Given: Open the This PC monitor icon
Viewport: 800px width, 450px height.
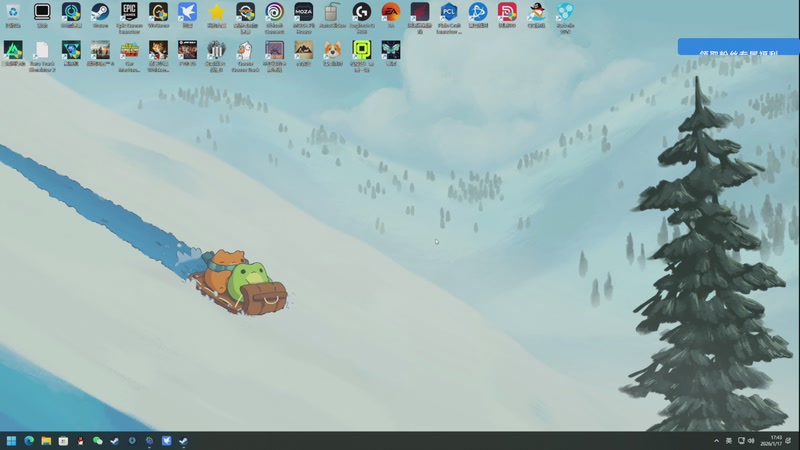Looking at the screenshot, I should [42, 14].
